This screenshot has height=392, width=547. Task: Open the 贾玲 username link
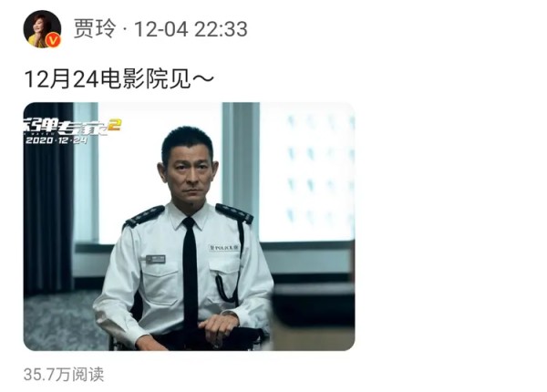pos(95,28)
